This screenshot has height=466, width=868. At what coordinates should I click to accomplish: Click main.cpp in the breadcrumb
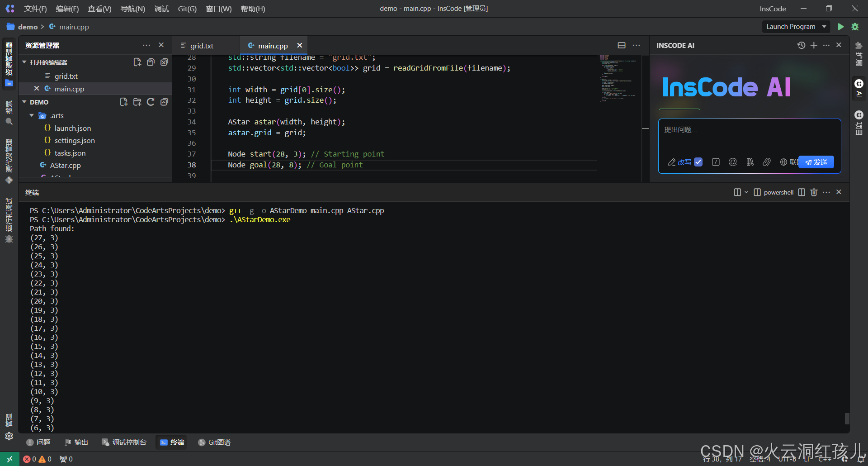click(x=74, y=27)
